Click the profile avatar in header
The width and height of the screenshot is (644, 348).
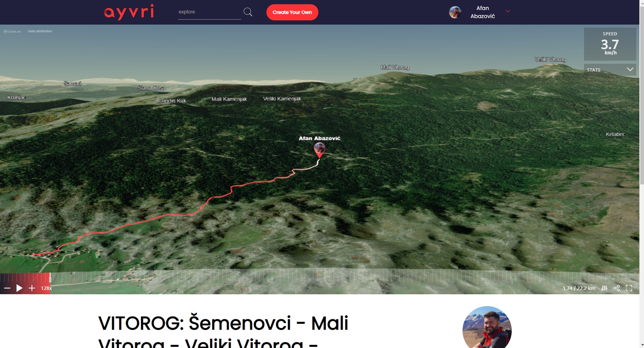(x=455, y=12)
